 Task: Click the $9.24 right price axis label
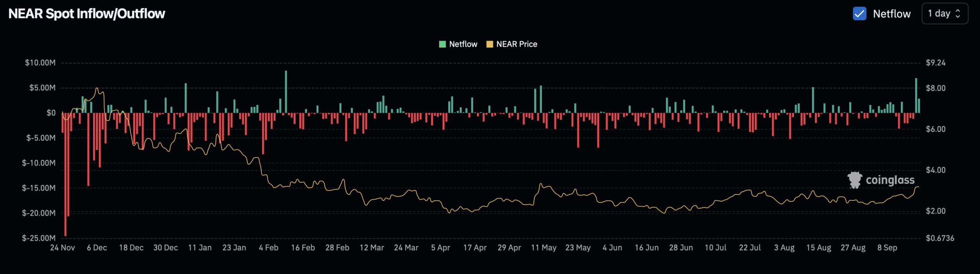click(x=936, y=62)
